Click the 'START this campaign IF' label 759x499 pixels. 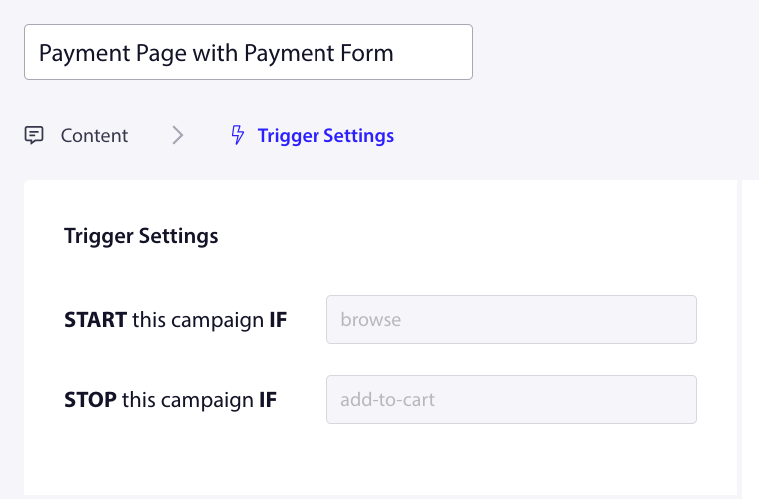[x=175, y=321]
